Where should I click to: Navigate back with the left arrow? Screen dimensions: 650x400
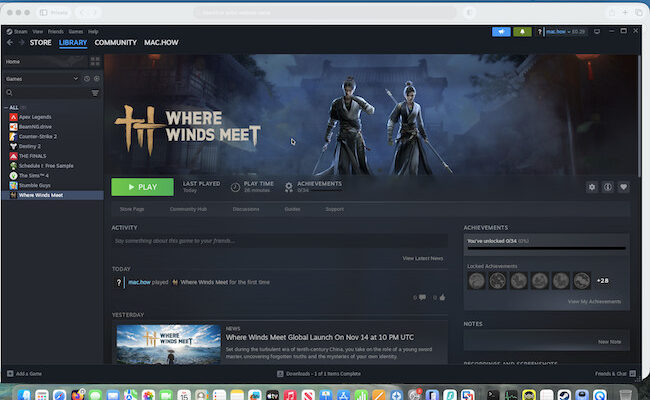coord(10,43)
